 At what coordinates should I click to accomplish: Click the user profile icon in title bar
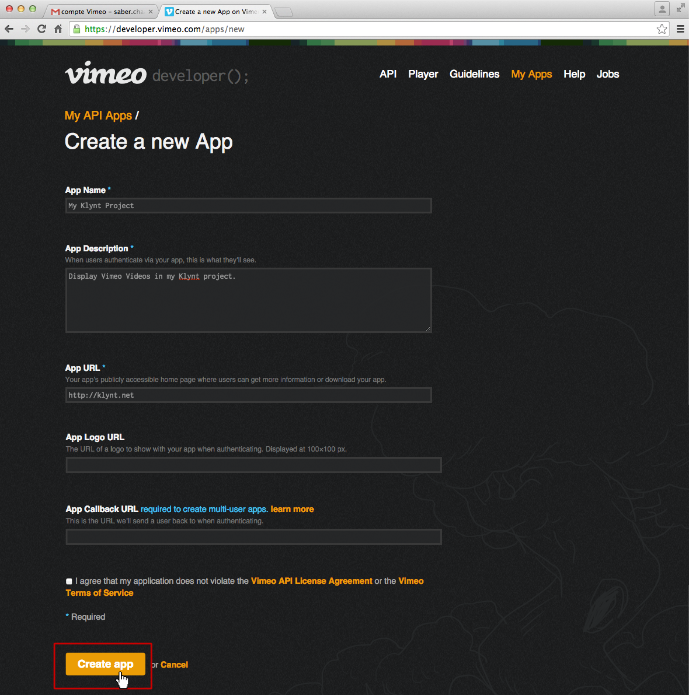(x=662, y=8)
